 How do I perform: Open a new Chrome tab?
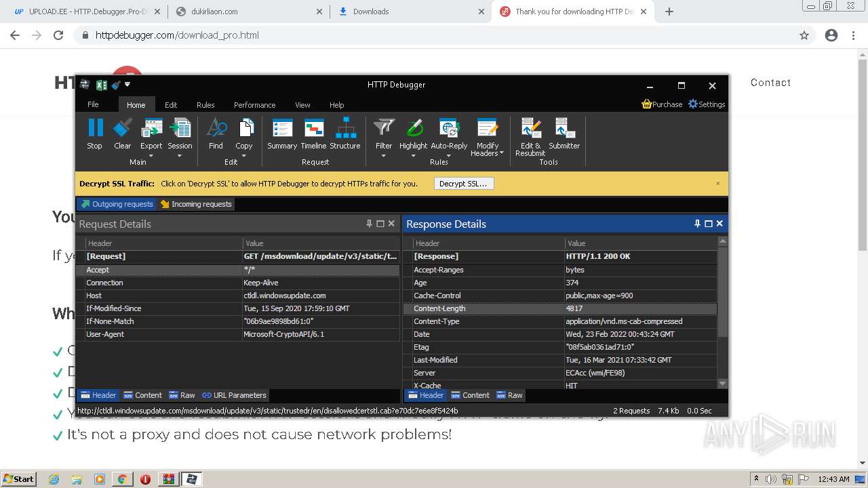coord(669,12)
